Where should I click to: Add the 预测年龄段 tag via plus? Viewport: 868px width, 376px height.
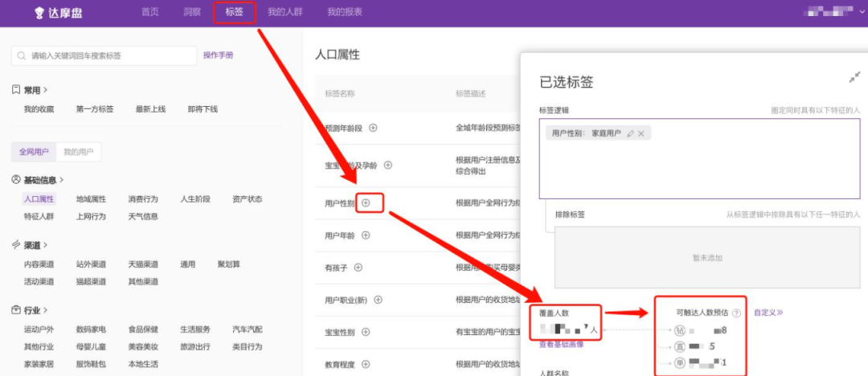point(373,128)
